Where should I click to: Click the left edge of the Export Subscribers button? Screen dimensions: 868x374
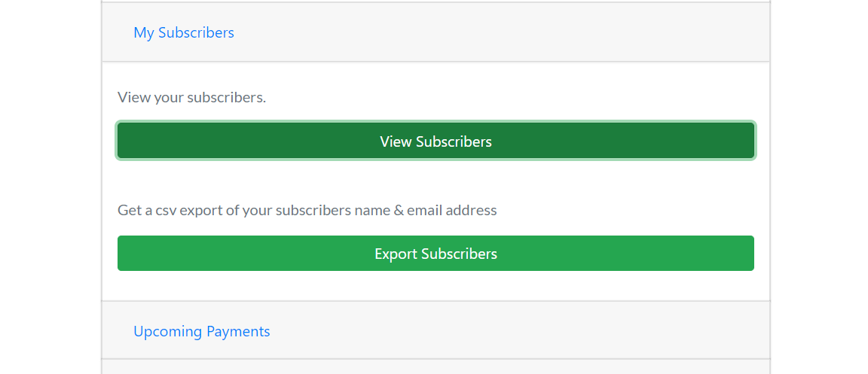click(123, 254)
